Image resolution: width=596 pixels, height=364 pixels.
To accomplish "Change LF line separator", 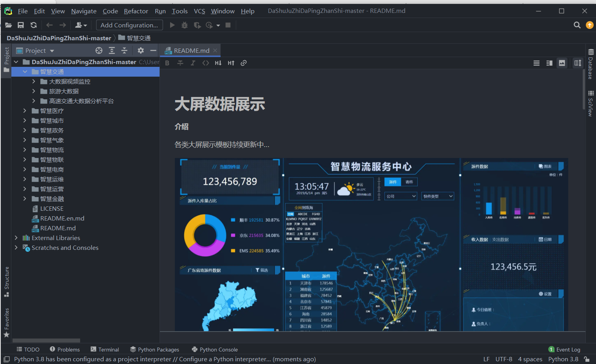I will (486, 359).
